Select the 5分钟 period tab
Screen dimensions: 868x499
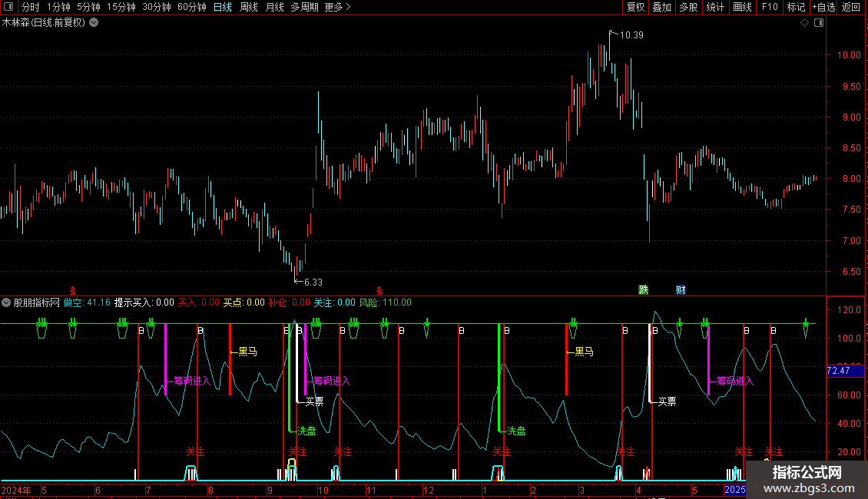(88, 7)
